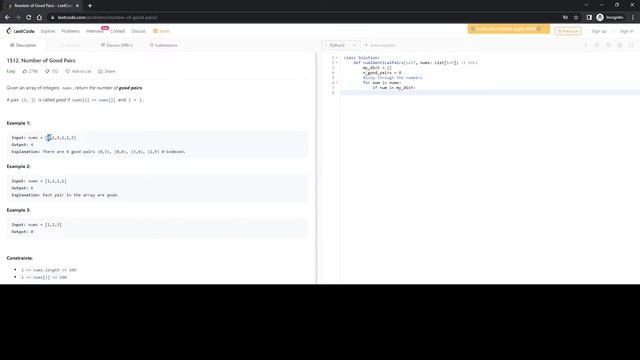Viewport: 640px width, 360px height.
Task: Click the 'Example 3:' heading
Action: [18, 210]
